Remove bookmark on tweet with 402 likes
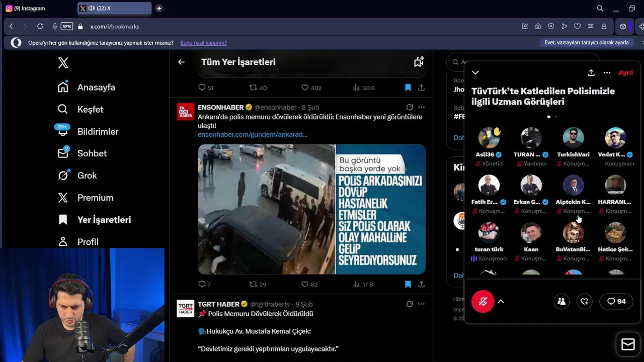This screenshot has width=644, height=362. [x=408, y=87]
